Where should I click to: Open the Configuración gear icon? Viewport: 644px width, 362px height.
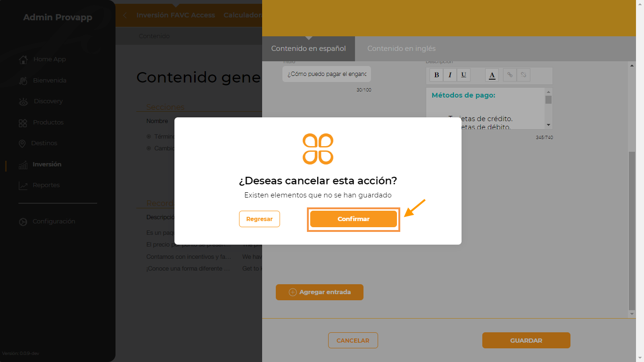(x=23, y=222)
